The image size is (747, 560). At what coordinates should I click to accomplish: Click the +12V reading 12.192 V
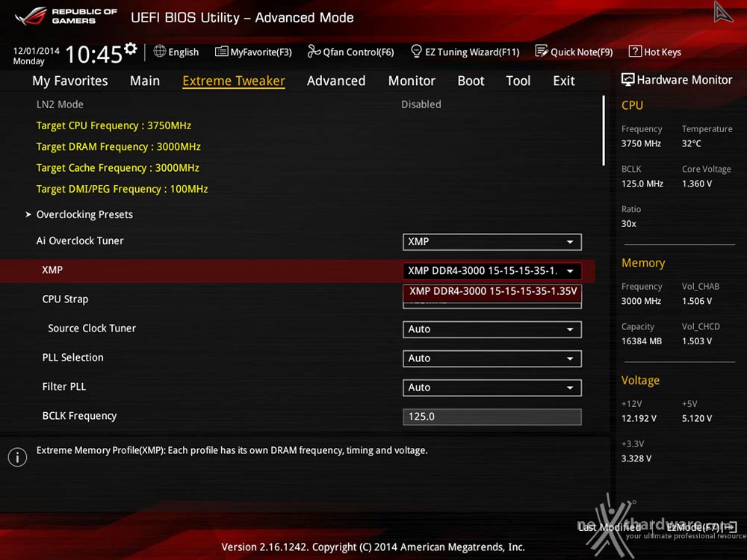(x=639, y=419)
